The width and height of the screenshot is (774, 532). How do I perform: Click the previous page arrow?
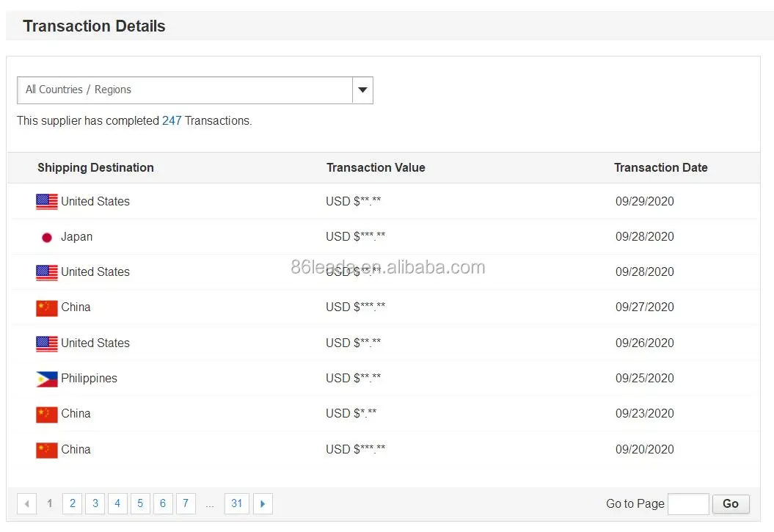(x=27, y=503)
